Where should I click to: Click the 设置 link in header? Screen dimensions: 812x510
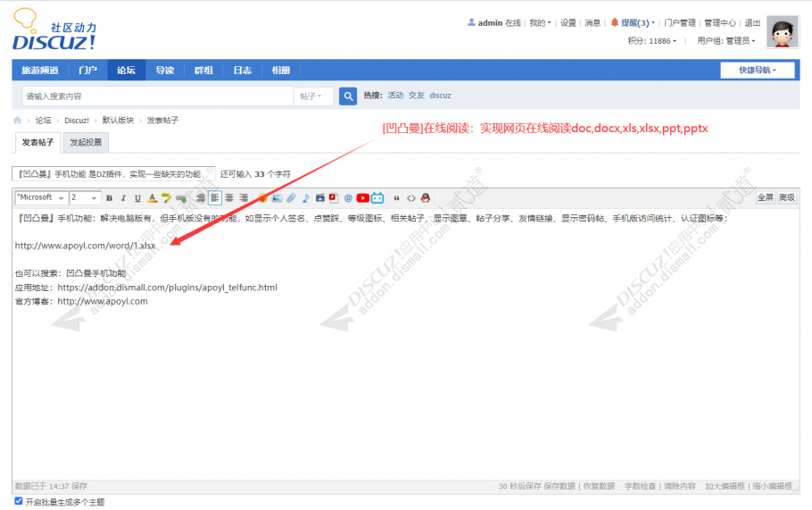568,23
